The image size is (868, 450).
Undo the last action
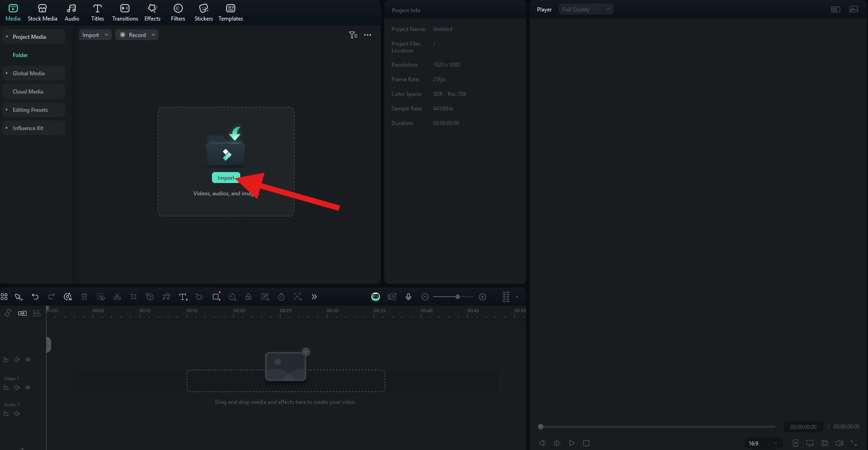point(35,297)
